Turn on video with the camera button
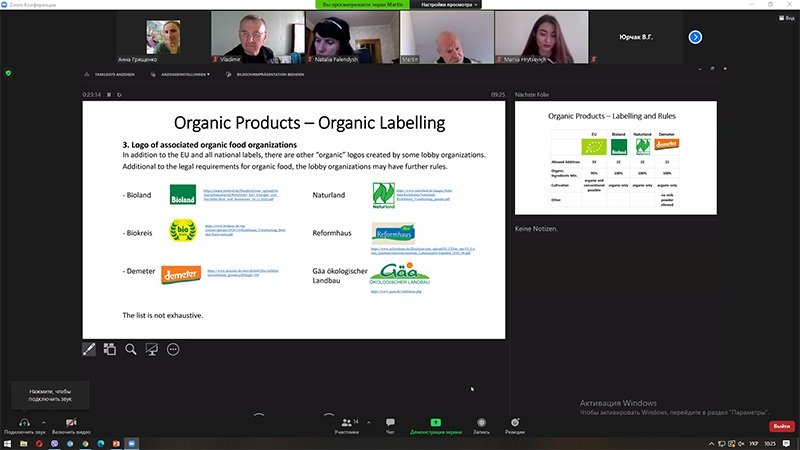Image resolution: width=800 pixels, height=450 pixels. click(x=71, y=426)
